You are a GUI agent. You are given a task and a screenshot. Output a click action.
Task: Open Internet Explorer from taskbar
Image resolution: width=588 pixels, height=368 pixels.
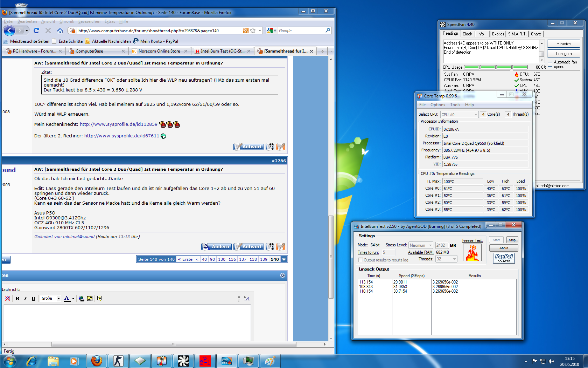pos(31,361)
